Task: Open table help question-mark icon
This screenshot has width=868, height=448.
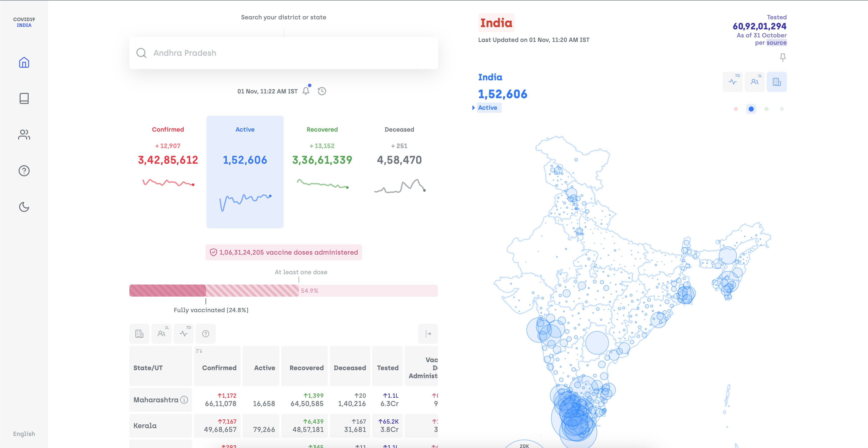Action: [x=205, y=333]
